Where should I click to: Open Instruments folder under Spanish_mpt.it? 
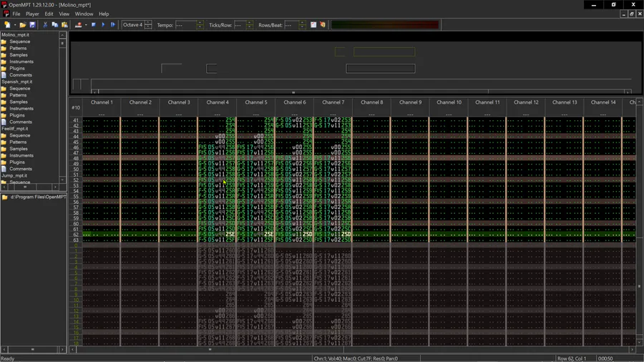tap(21, 109)
